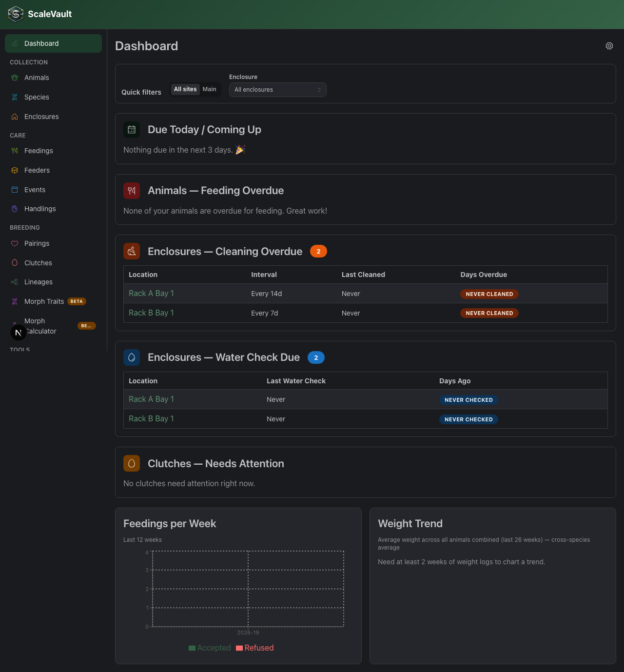Click the Feedings per Week heading
624x672 pixels.
170,524
